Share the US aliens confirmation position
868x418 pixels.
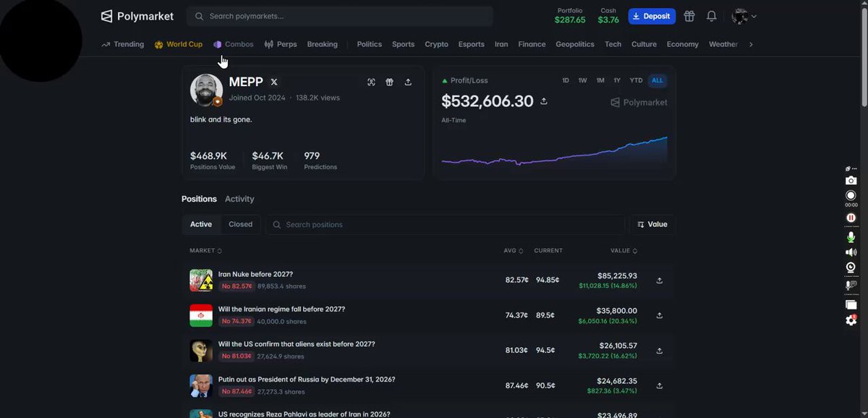pyautogui.click(x=659, y=351)
